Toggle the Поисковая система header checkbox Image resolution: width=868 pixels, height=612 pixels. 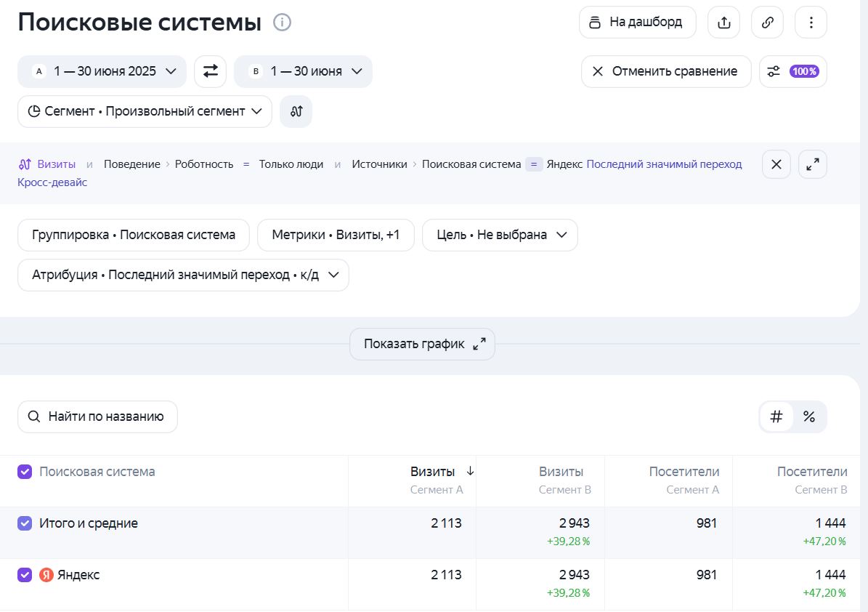point(25,472)
